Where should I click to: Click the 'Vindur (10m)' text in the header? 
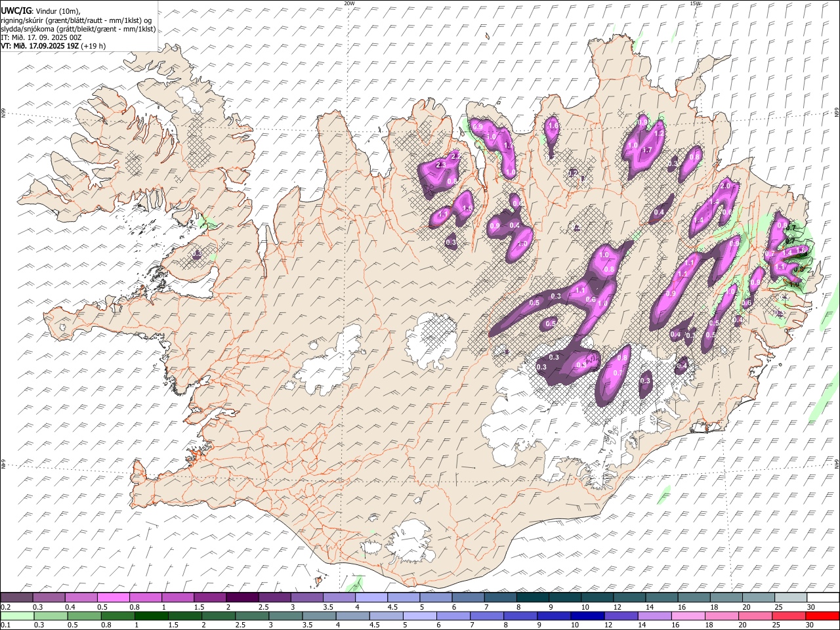[58, 11]
